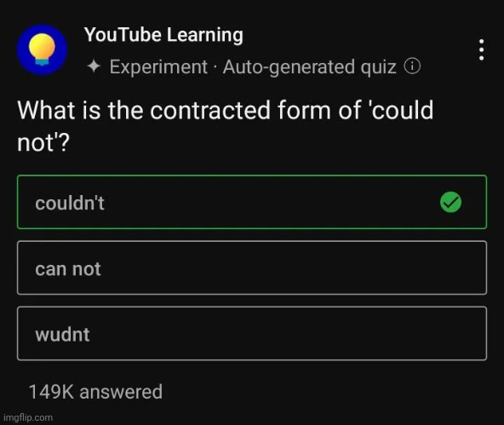Click the YouTube Learning lightbulb avatar
The image size is (504, 425).
click(42, 49)
